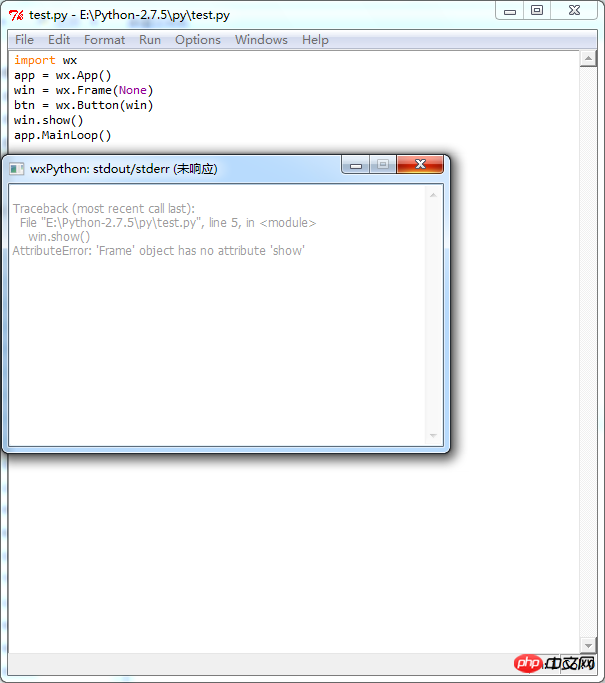Click the 'win.show()' line in editor

(x=48, y=120)
